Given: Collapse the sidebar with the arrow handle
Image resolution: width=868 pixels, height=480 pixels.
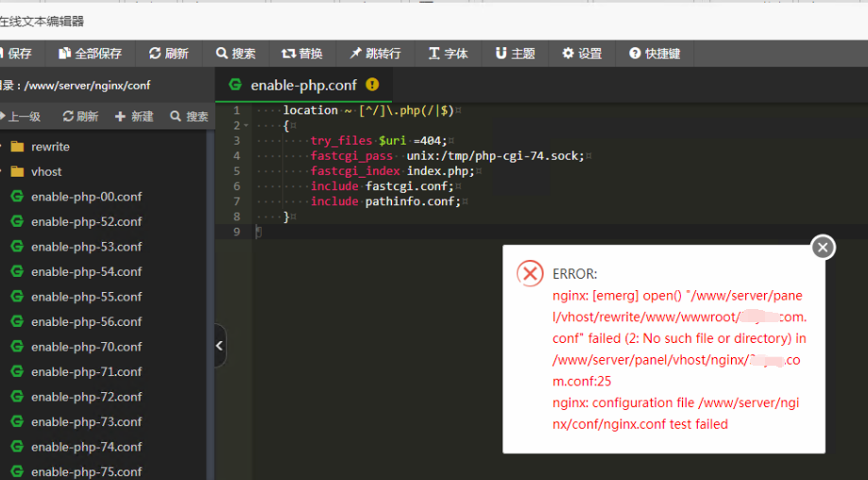Looking at the screenshot, I should [219, 347].
